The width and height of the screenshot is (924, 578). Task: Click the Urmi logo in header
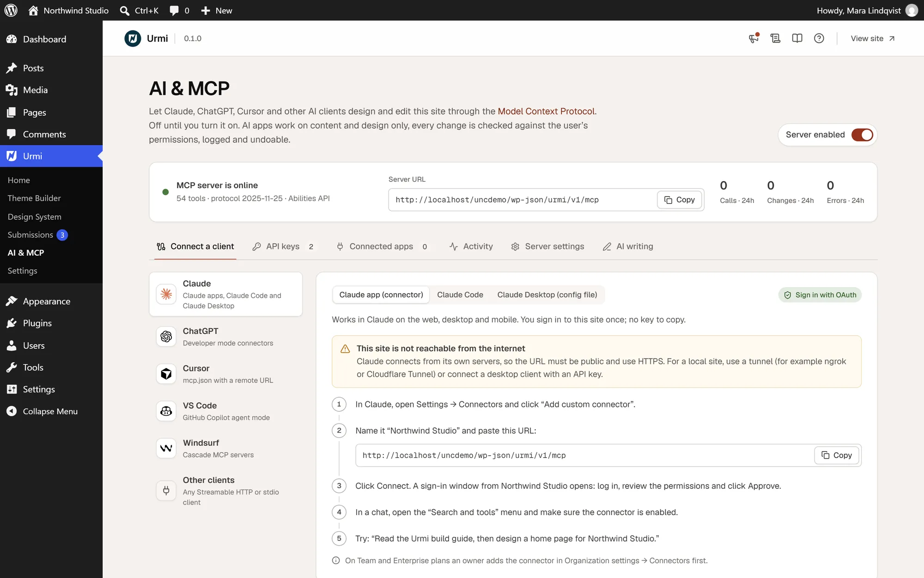tap(133, 38)
